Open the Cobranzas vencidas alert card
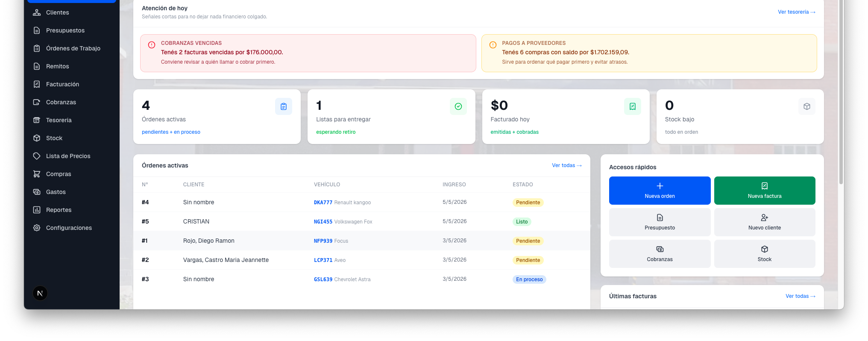868x341 pixels. click(x=308, y=53)
